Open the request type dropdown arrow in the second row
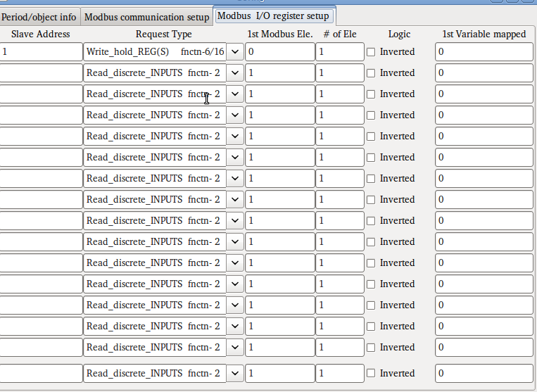The height and width of the screenshot is (392, 537). point(235,73)
